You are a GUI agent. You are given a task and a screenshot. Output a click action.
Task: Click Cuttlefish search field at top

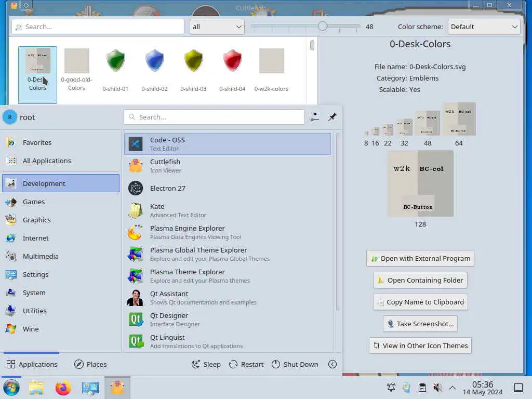pos(98,26)
